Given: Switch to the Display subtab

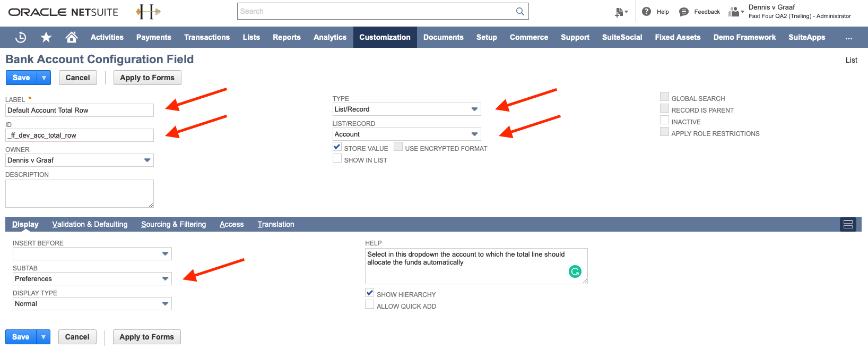Looking at the screenshot, I should pyautogui.click(x=25, y=224).
